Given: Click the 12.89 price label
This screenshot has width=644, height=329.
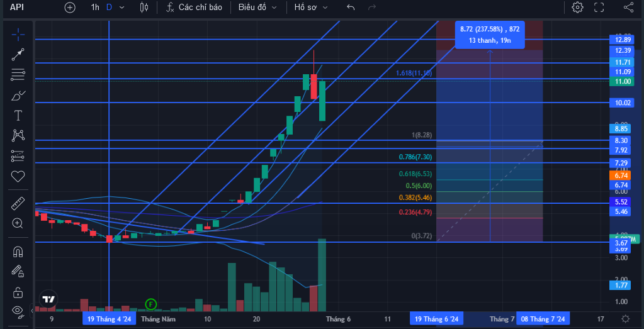Looking at the screenshot, I should (623, 40).
